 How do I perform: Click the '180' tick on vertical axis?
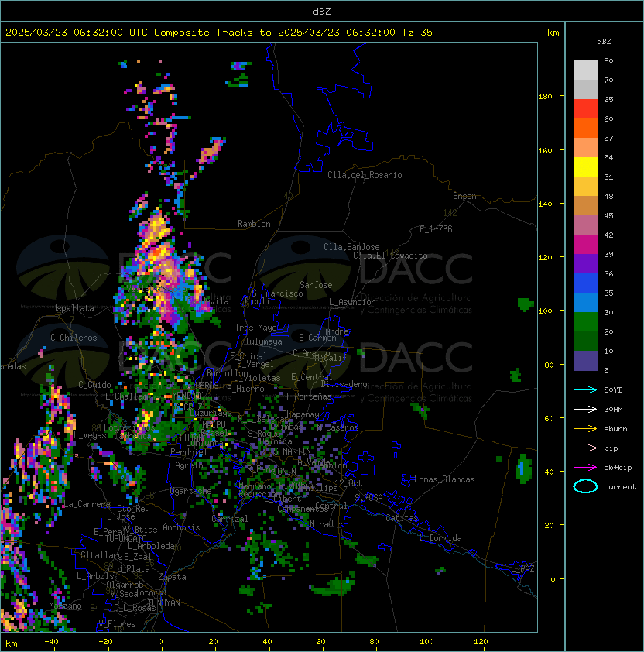[545, 97]
